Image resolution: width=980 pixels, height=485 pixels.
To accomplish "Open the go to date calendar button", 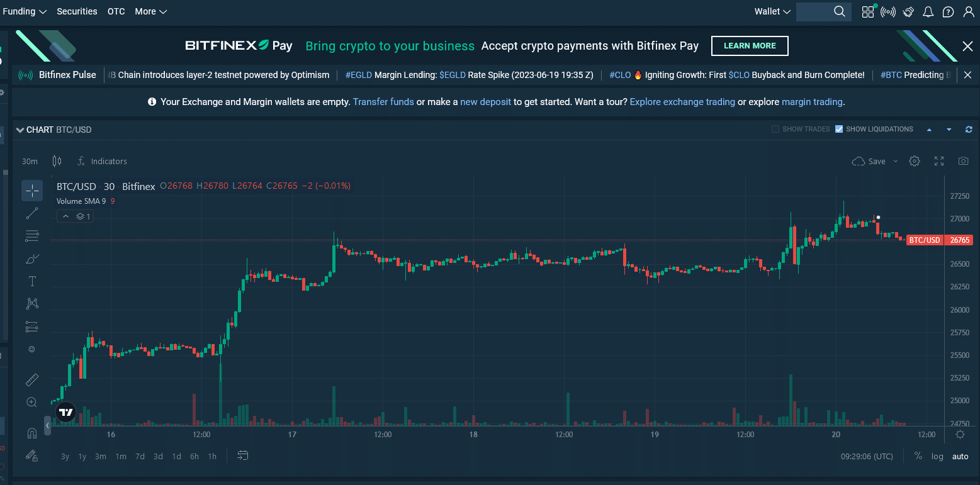I will [242, 455].
